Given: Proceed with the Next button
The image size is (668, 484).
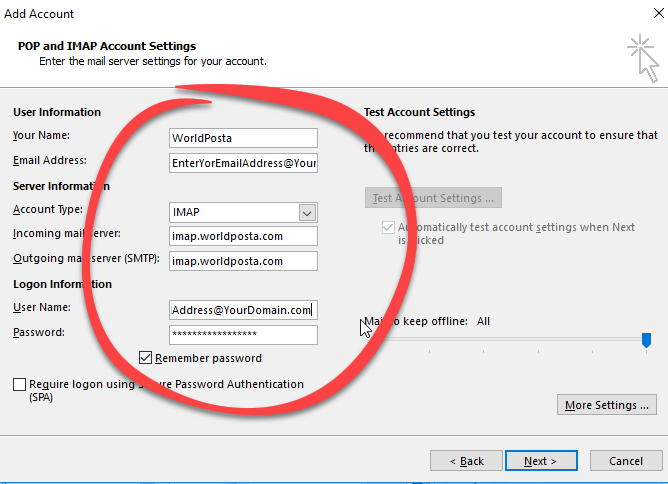Looking at the screenshot, I should point(541,461).
